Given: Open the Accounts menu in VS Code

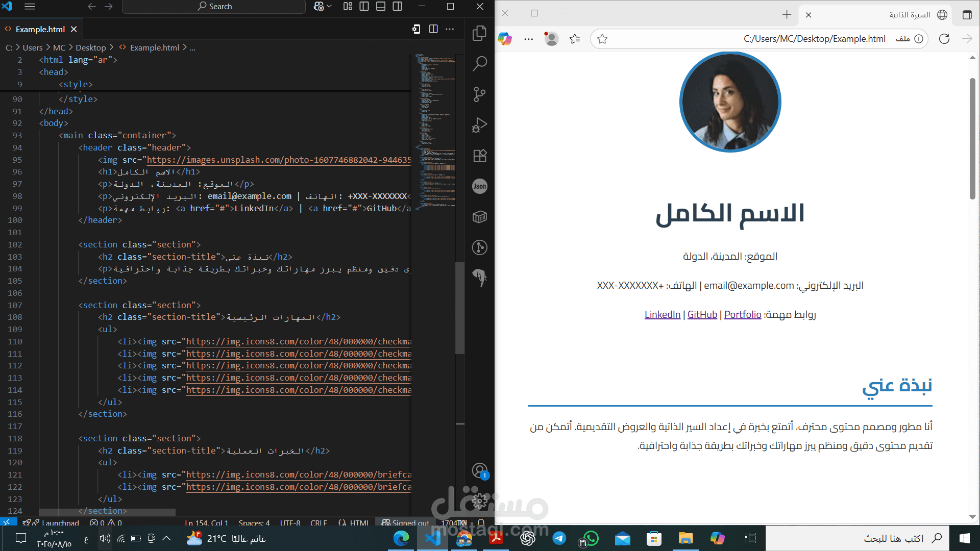Looking at the screenshot, I should pos(479,470).
